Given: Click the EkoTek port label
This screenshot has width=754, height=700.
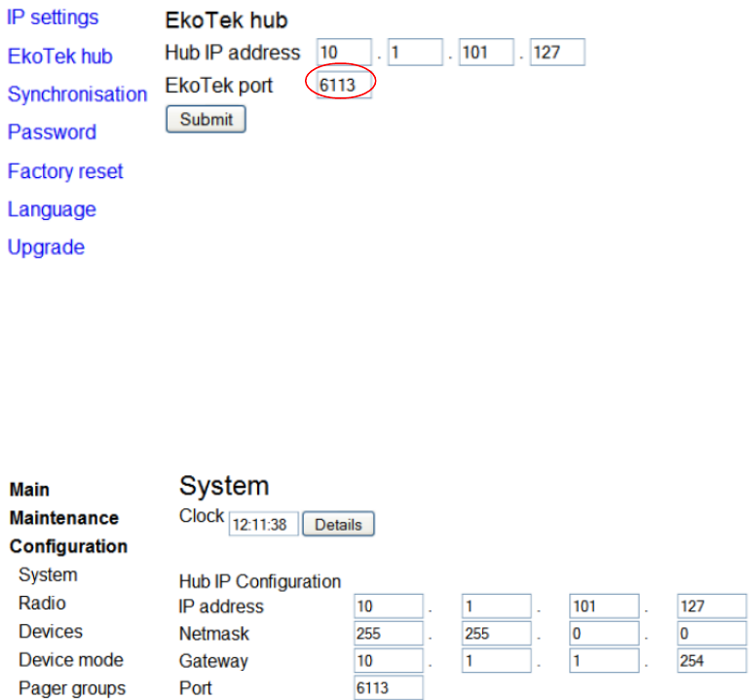Looking at the screenshot, I should click(x=219, y=86).
